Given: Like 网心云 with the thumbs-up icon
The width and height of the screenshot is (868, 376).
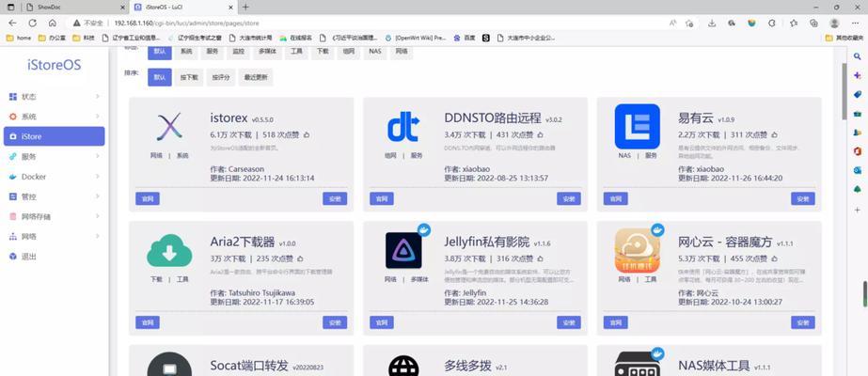Looking at the screenshot, I should tap(774, 258).
